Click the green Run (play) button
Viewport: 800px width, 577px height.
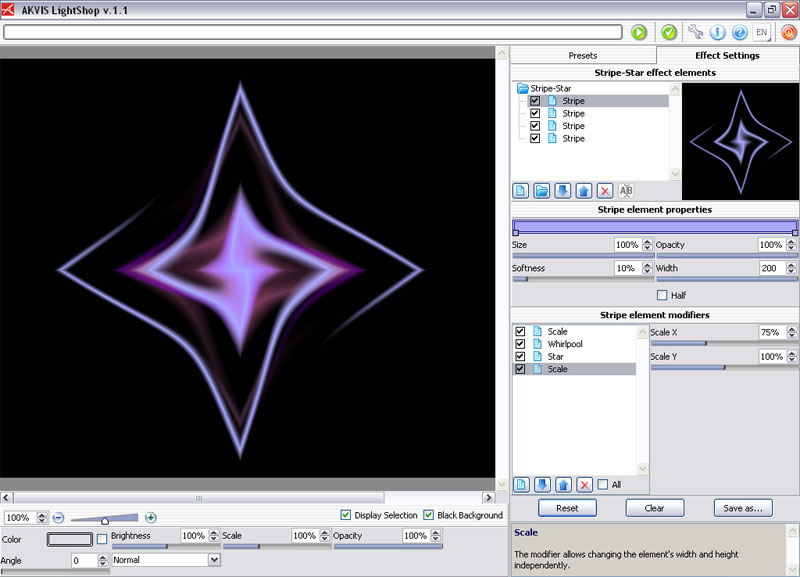[639, 32]
